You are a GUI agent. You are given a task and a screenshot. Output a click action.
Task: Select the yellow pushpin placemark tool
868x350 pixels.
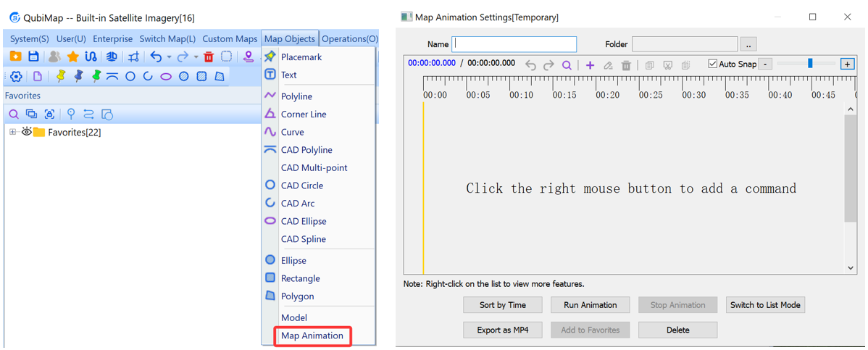(x=61, y=76)
